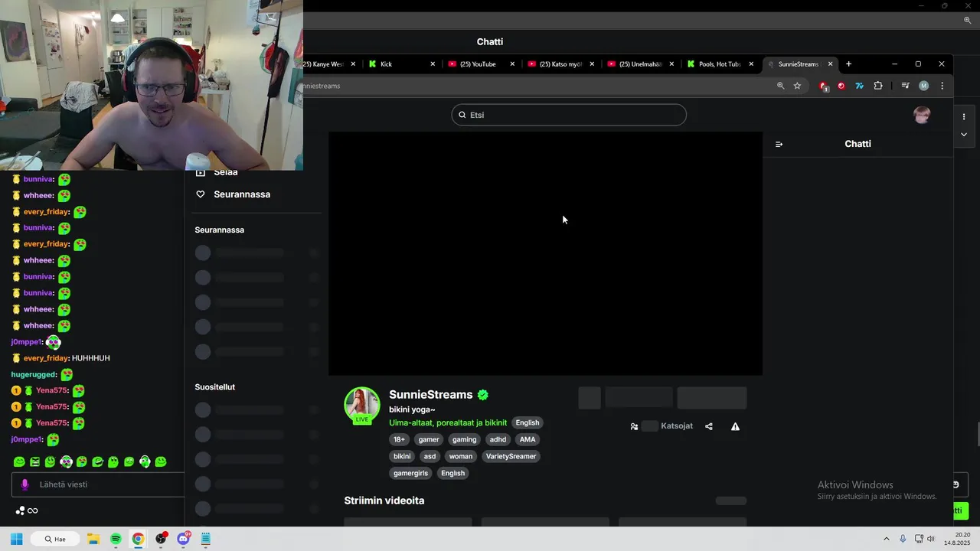The image size is (980, 551).
Task: Click the search magnifier icon in Etsi field
Action: point(462,115)
